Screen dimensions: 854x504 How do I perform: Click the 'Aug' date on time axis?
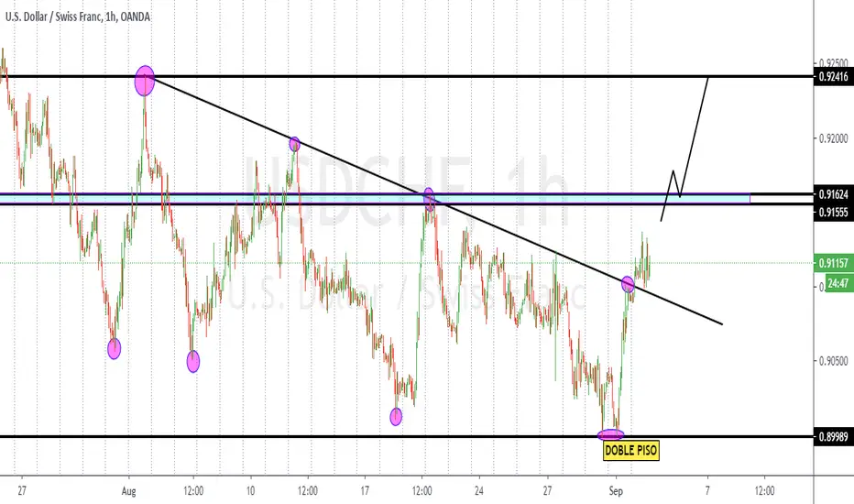pos(128,491)
